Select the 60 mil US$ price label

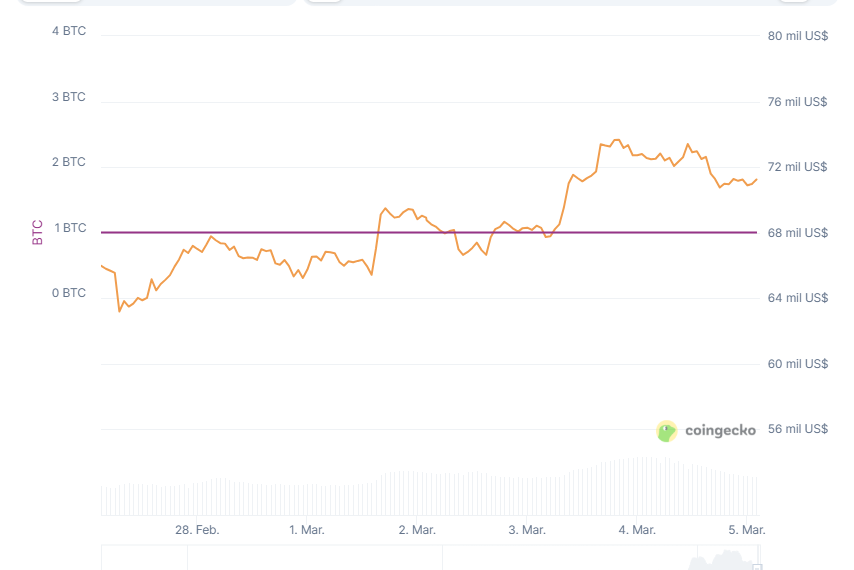(797, 364)
